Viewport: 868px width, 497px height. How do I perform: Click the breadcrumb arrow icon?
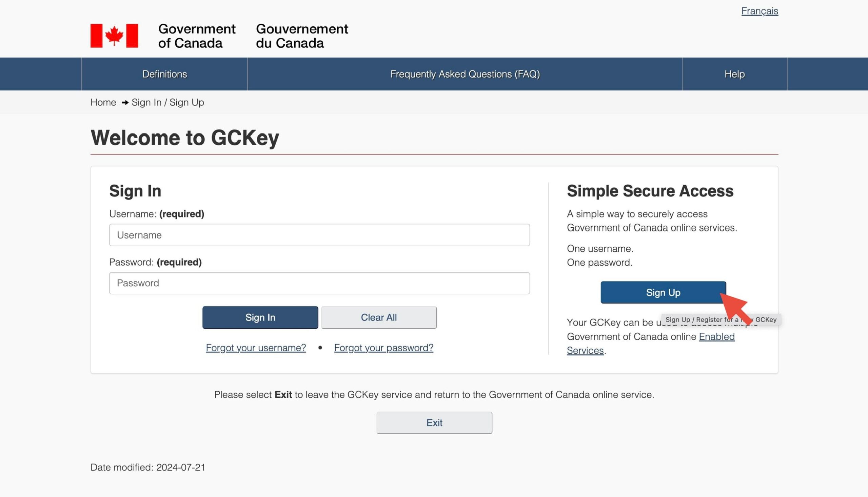(125, 102)
